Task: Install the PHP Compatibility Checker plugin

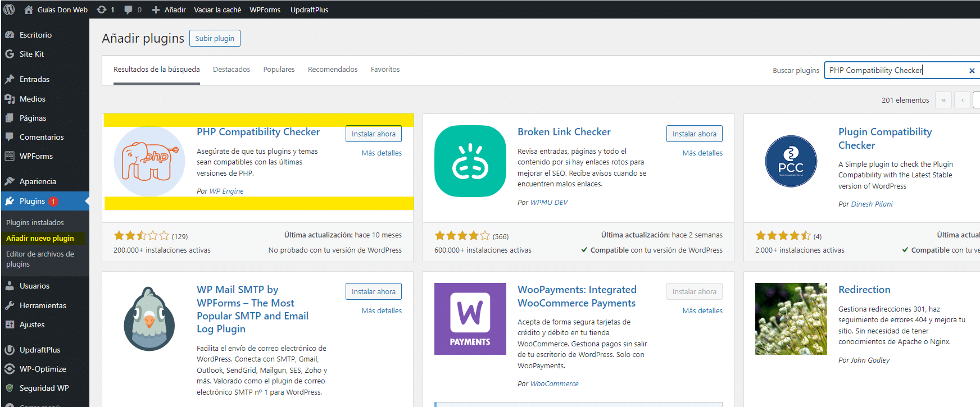Action: (373, 134)
